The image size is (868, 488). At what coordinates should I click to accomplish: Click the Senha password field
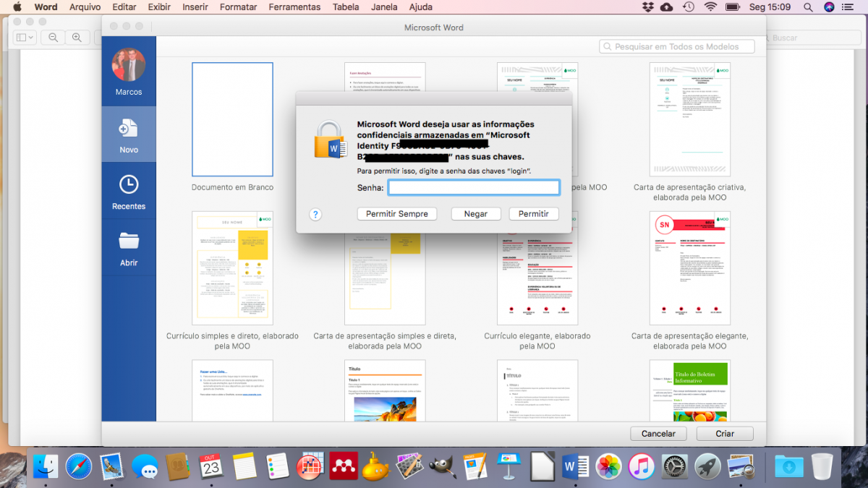pos(474,188)
